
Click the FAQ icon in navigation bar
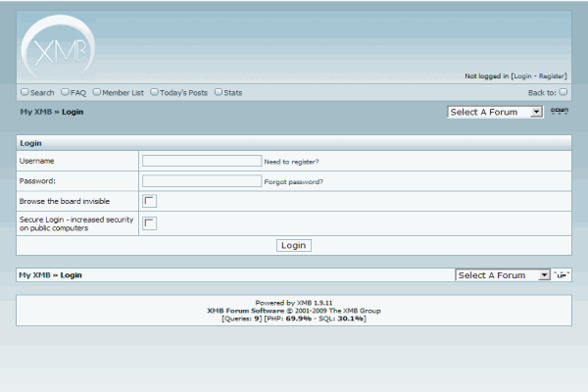click(65, 92)
